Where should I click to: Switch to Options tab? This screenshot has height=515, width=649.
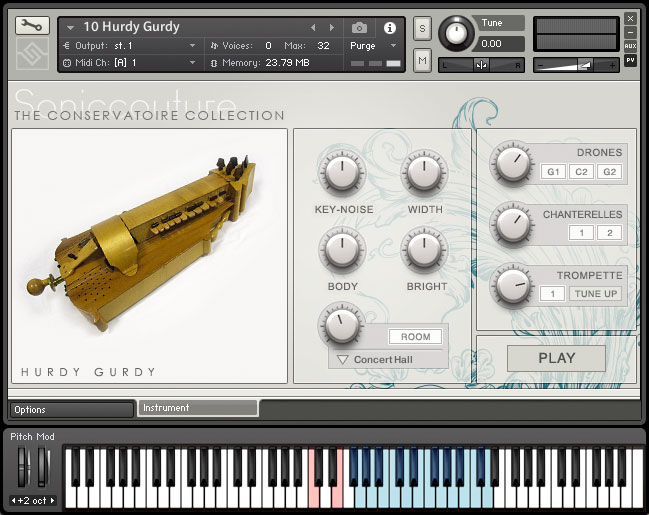click(x=72, y=410)
